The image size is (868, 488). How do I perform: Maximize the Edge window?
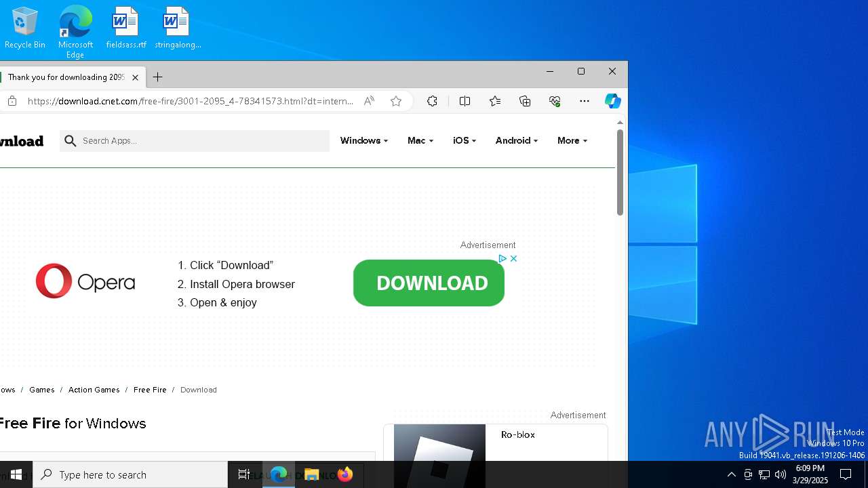581,71
